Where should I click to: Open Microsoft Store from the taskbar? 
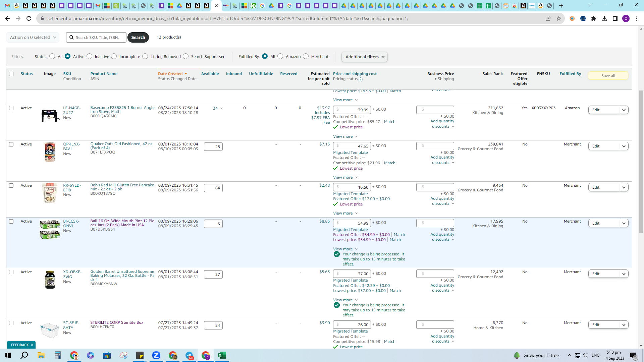(x=107, y=355)
